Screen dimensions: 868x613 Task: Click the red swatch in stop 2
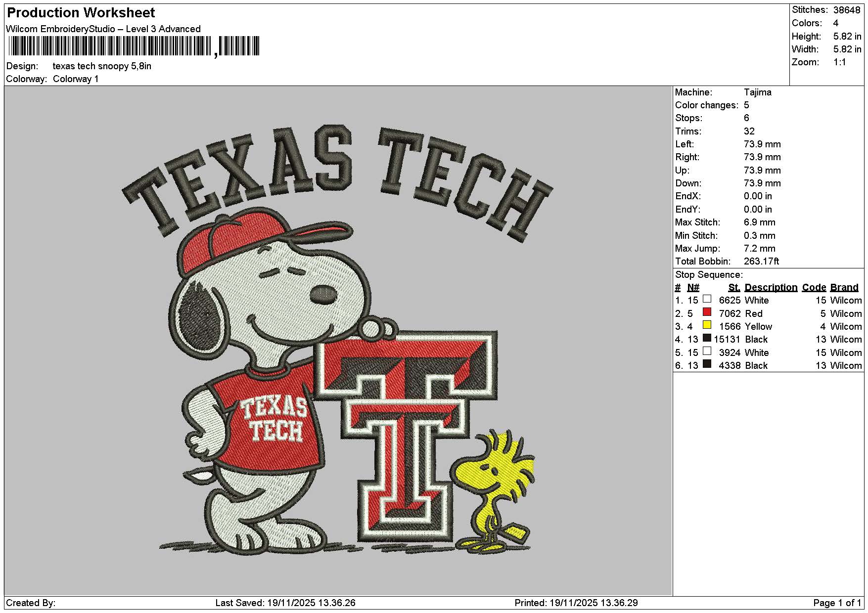(x=707, y=312)
